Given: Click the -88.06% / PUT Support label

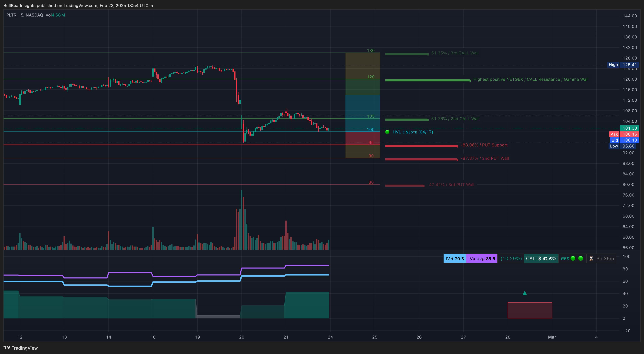Looking at the screenshot, I should coord(484,145).
